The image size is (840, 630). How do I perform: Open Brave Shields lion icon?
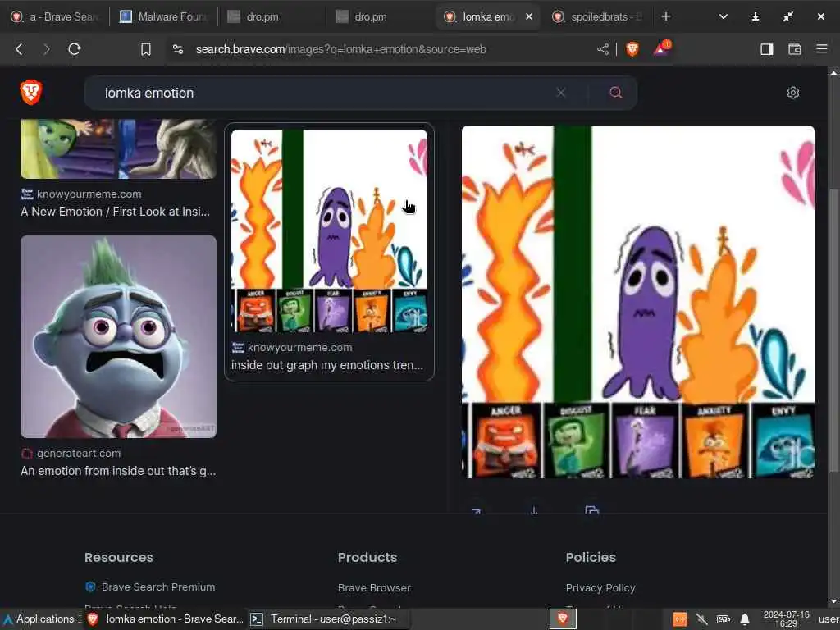point(632,49)
